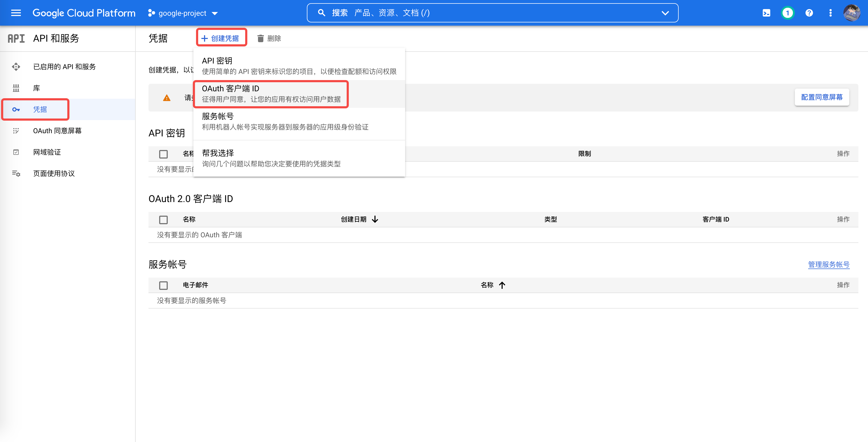Screen dimensions: 868x442
Task: Click the 配置同意屏幕 button
Action: [x=822, y=97]
